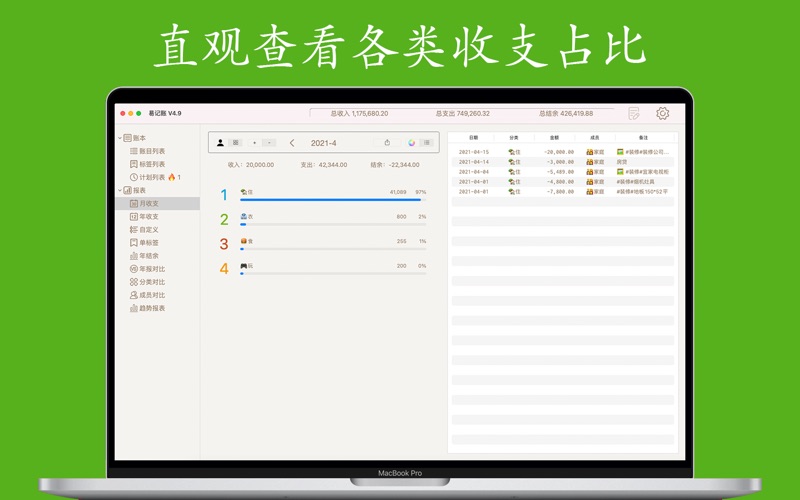The width and height of the screenshot is (800, 500).
Task: Click the 账本 ledger icon
Action: pyautogui.click(x=128, y=138)
